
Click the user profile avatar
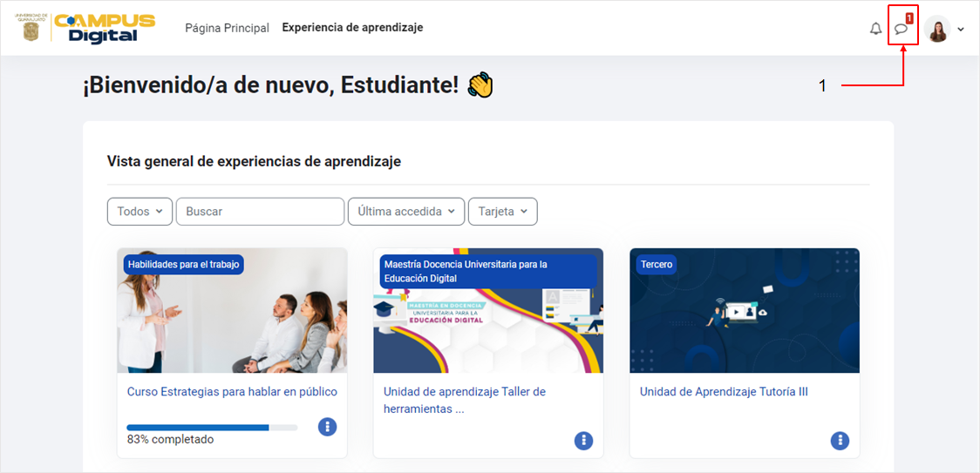pyautogui.click(x=937, y=29)
